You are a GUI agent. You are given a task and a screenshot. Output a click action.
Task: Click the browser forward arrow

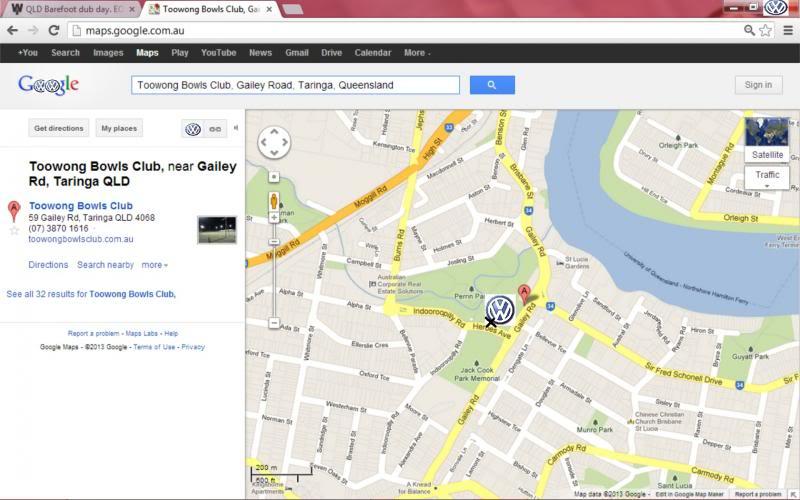tap(33, 31)
